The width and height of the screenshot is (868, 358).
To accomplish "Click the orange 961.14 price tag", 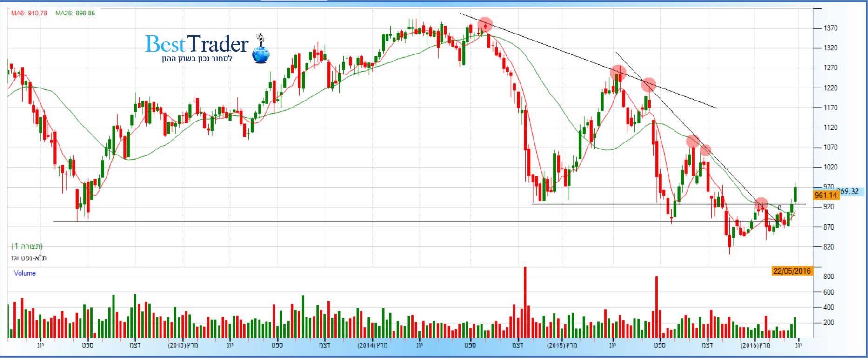I will [826, 196].
